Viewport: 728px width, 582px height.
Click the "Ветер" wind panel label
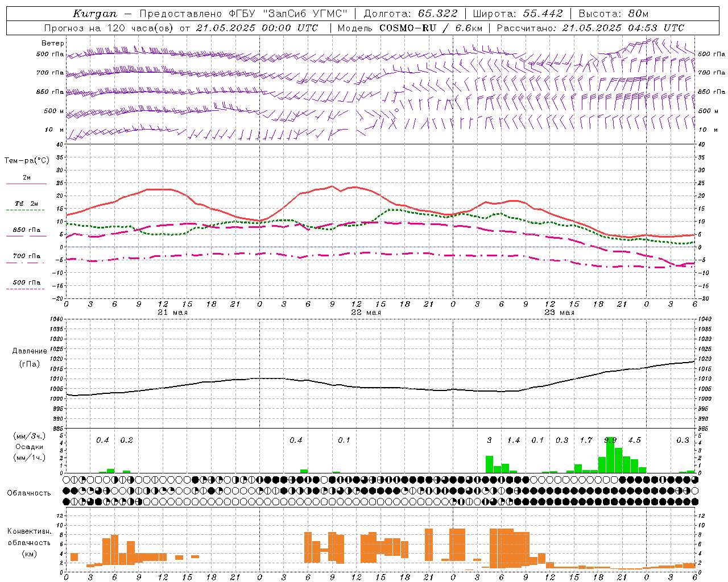pyautogui.click(x=53, y=43)
